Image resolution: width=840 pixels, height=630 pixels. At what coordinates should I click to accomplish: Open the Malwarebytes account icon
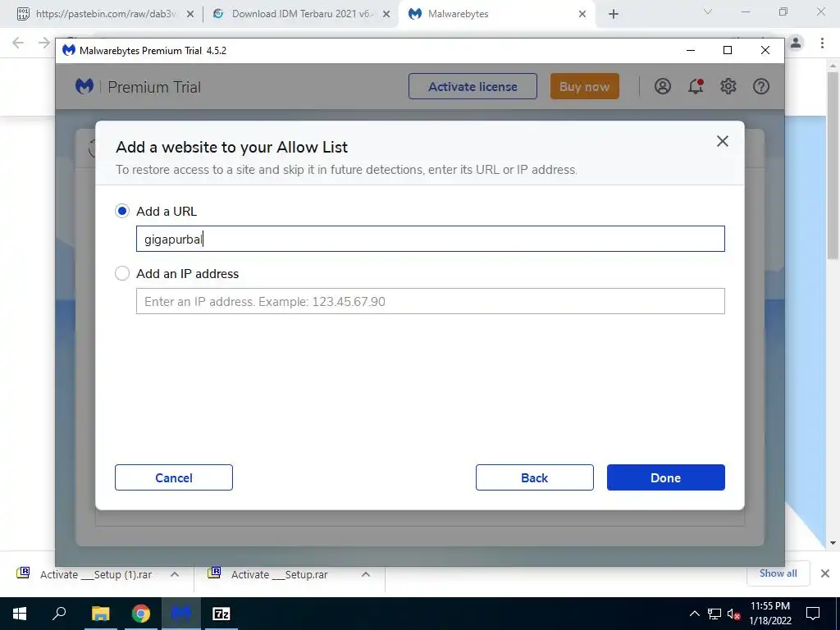tap(663, 86)
